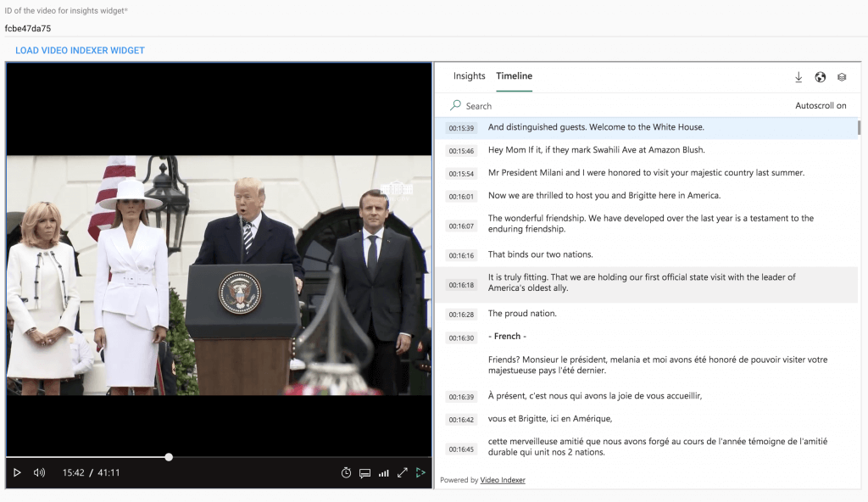Select line 'cette merveilleuse amitié'
This screenshot has height=502, width=868.
(x=658, y=447)
